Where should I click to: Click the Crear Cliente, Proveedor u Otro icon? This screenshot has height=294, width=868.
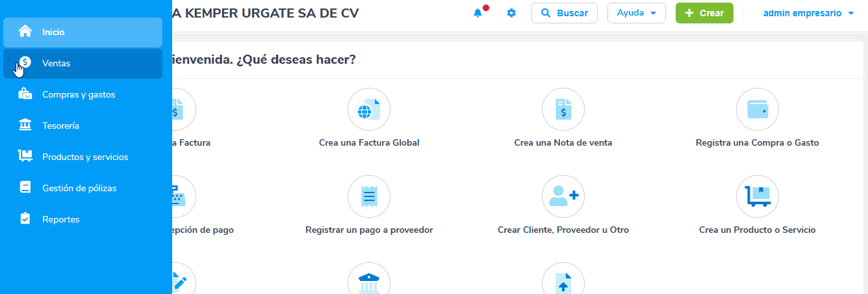click(x=563, y=196)
